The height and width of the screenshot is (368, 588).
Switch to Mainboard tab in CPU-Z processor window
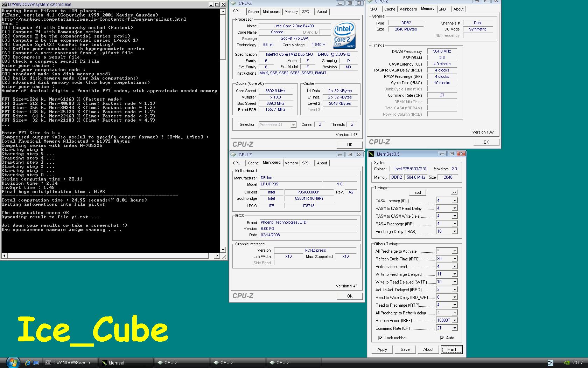272,12
